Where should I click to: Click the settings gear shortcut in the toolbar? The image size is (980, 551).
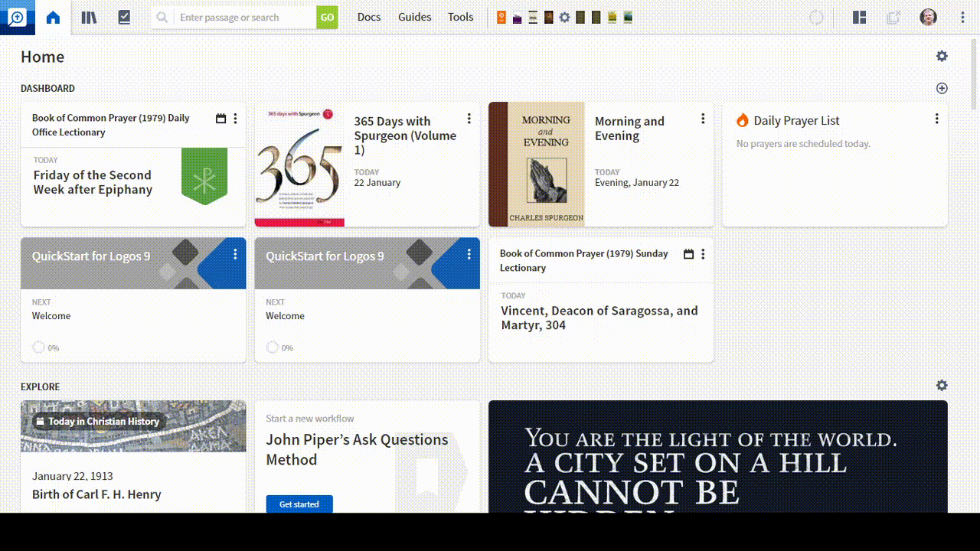tap(564, 17)
